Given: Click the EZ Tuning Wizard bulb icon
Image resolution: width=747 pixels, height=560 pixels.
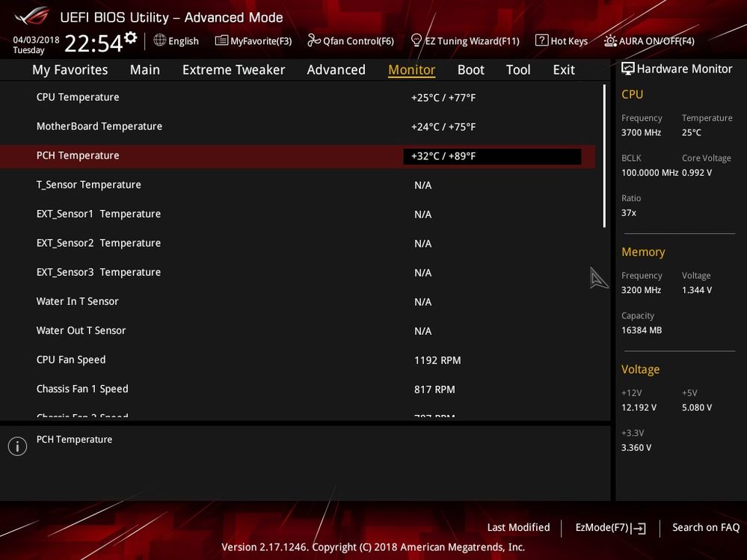Looking at the screenshot, I should (x=416, y=40).
